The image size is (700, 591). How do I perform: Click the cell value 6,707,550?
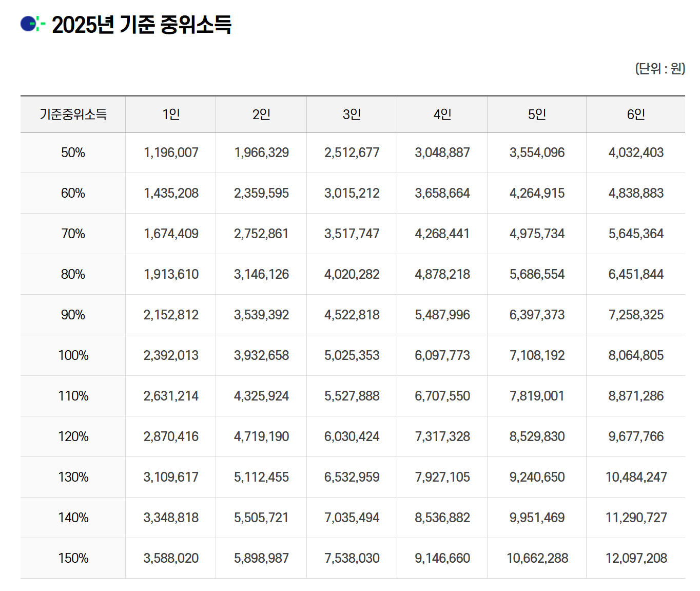coord(442,396)
